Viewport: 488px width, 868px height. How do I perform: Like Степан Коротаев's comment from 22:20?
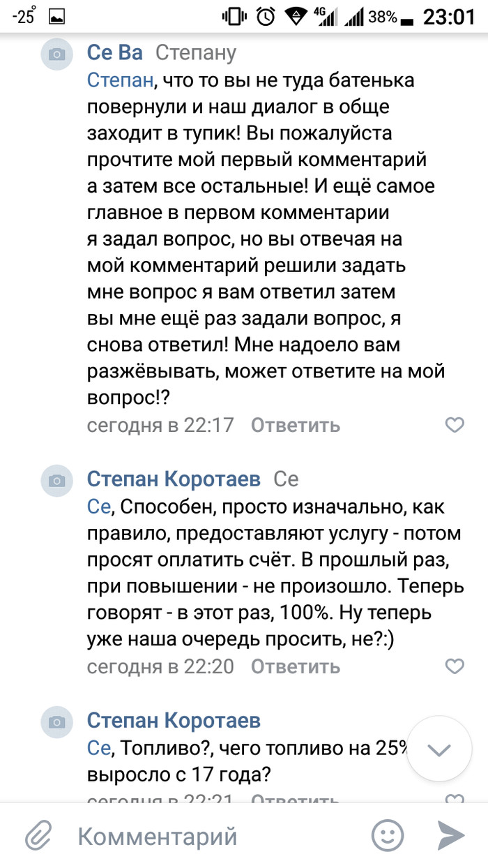point(455,666)
